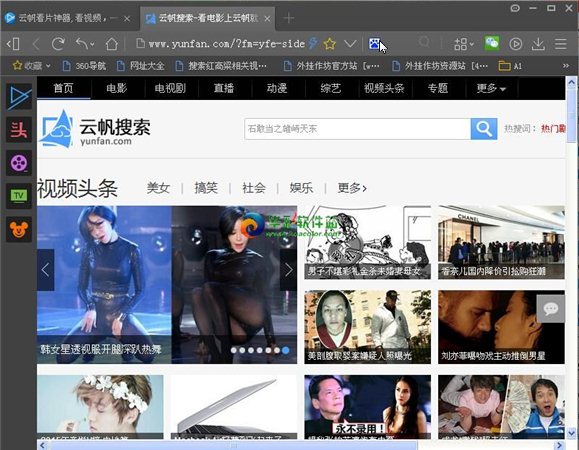Open the browser main menu
Viewport: 579px width, 450px height.
coord(561,44)
